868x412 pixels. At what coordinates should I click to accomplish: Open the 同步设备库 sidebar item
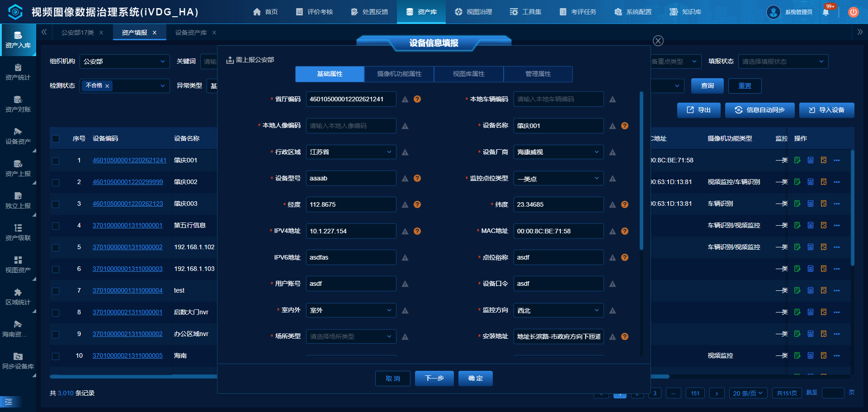pyautogui.click(x=18, y=361)
